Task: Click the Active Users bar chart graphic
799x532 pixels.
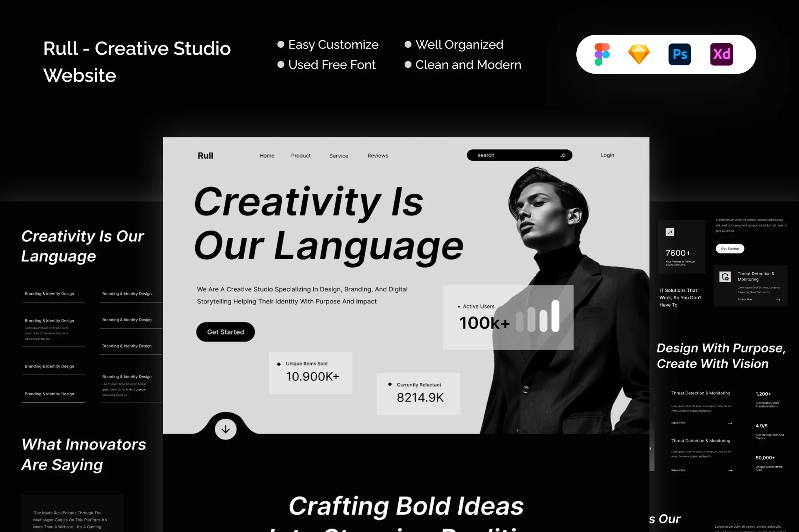Action: coord(538,316)
